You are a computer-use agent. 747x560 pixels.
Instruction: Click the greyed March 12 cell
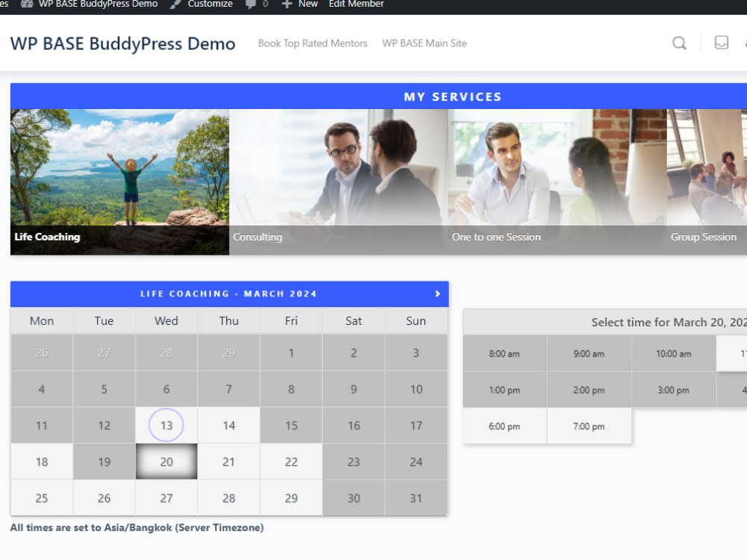(x=104, y=426)
